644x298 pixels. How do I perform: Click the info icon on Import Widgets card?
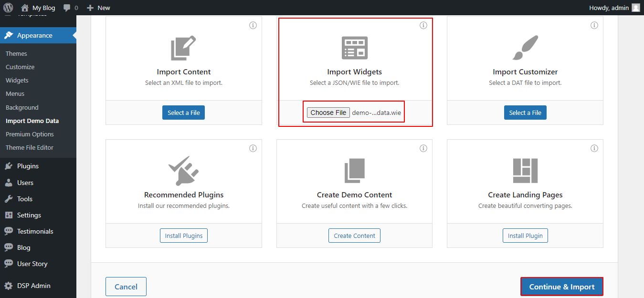[423, 25]
